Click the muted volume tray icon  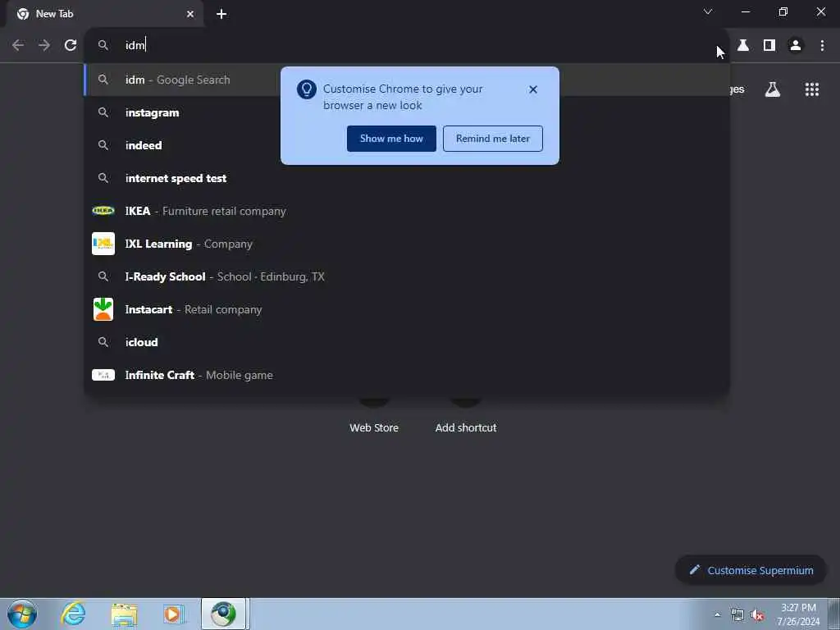(757, 614)
